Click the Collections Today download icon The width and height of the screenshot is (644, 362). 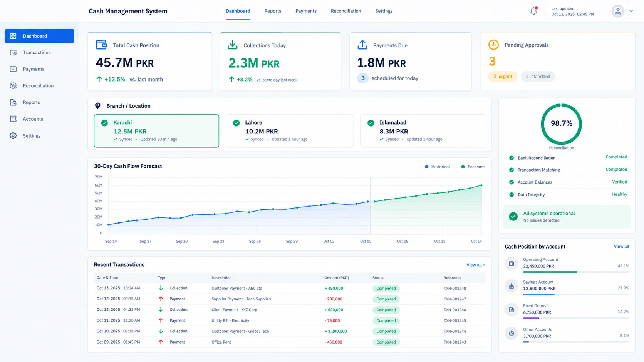coord(232,45)
